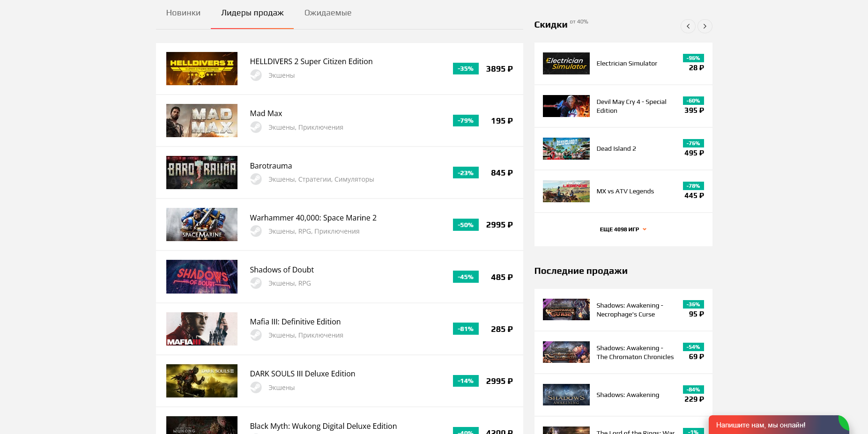The image size is (868, 434).
Task: Click the 485 ₽ price
Action: [x=502, y=277]
